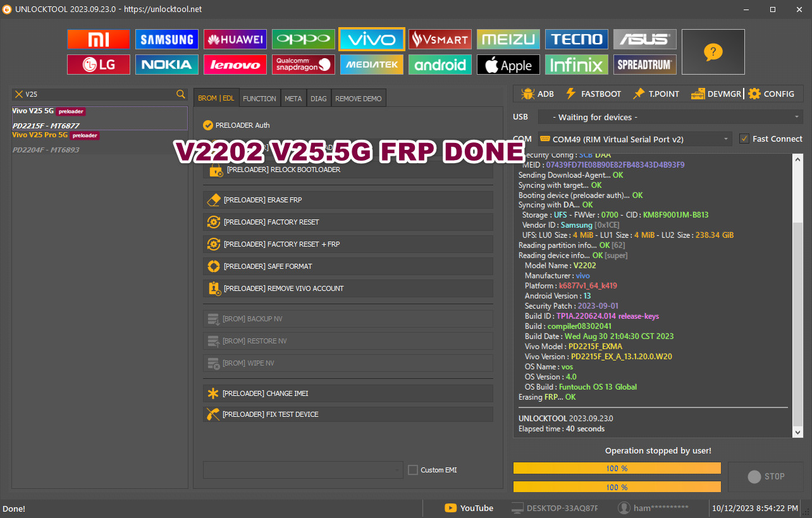Screen dimensions: 812x518
Task: Click the search magnifier icon
Action: point(181,94)
